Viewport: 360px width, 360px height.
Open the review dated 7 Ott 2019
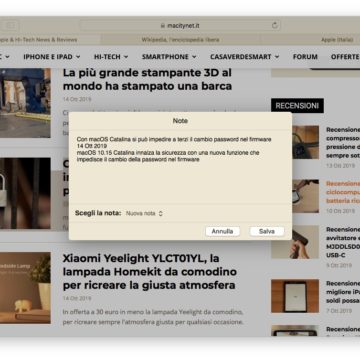(343, 292)
